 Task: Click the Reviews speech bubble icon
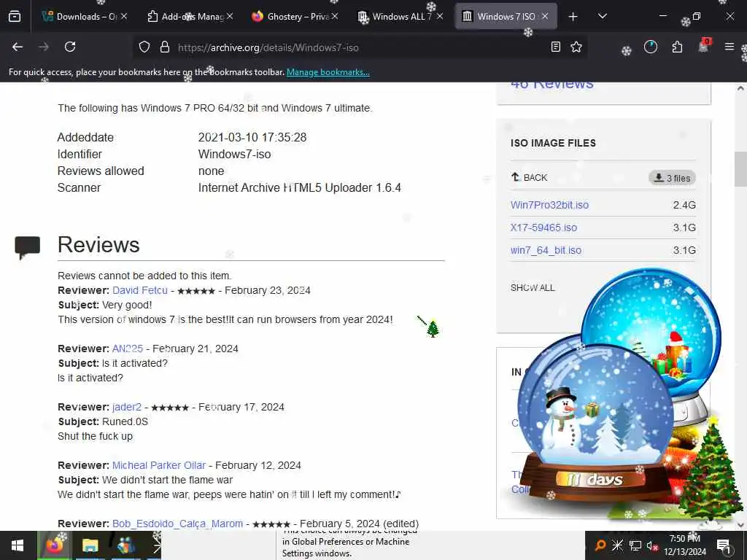coord(27,247)
